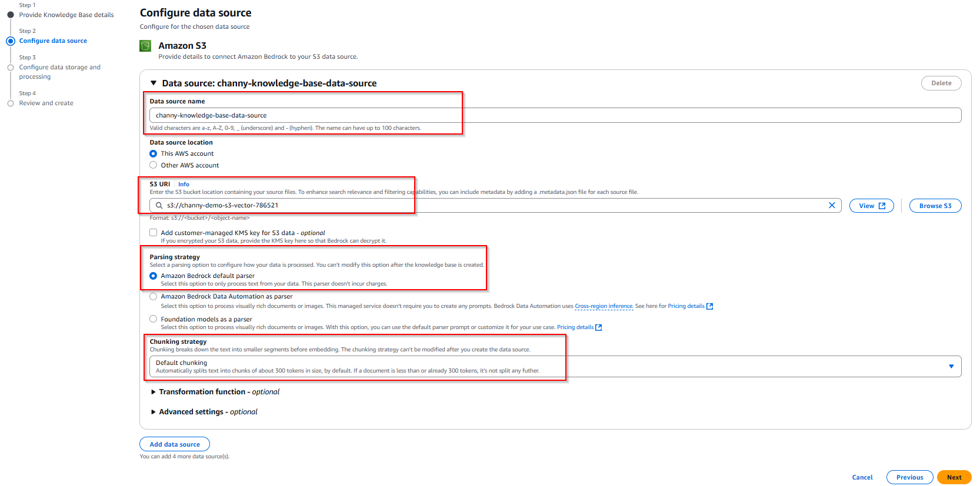Click the Delete data source button
This screenshot has height=486, width=980.
coord(941,83)
